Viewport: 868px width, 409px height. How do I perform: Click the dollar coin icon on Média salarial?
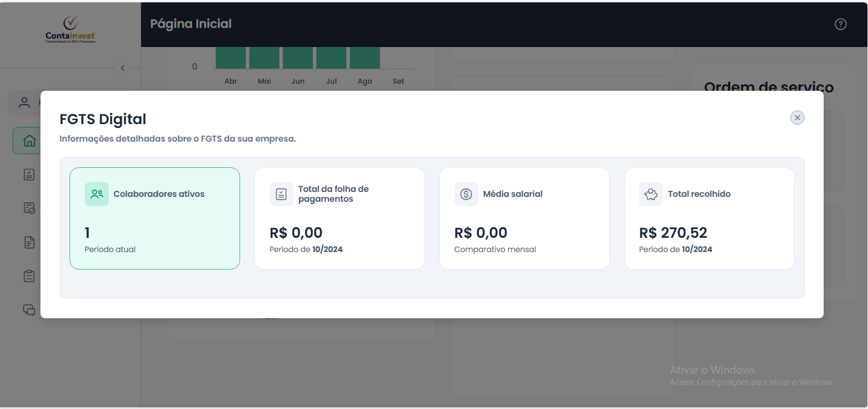tap(466, 194)
